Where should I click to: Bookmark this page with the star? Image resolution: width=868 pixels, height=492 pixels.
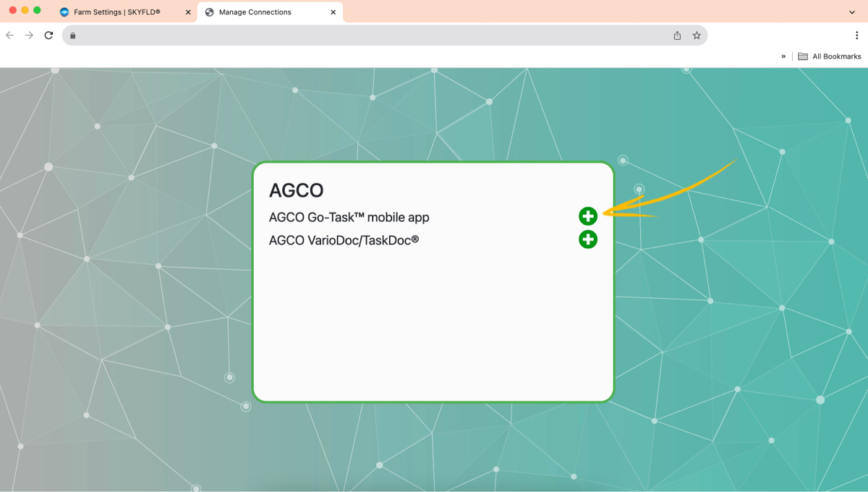point(697,35)
